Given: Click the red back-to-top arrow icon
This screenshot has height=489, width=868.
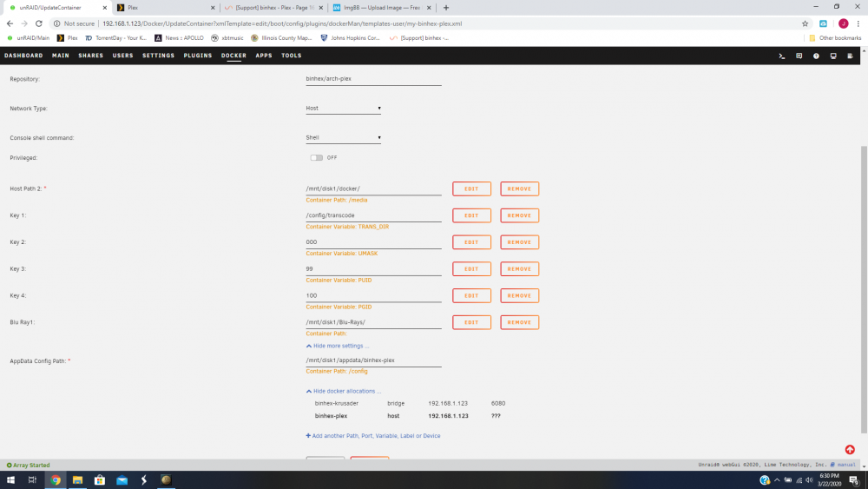Looking at the screenshot, I should [x=850, y=450].
